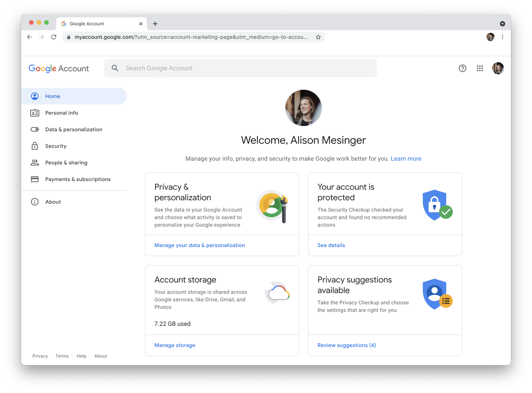Select Home in the sidebar

point(74,96)
